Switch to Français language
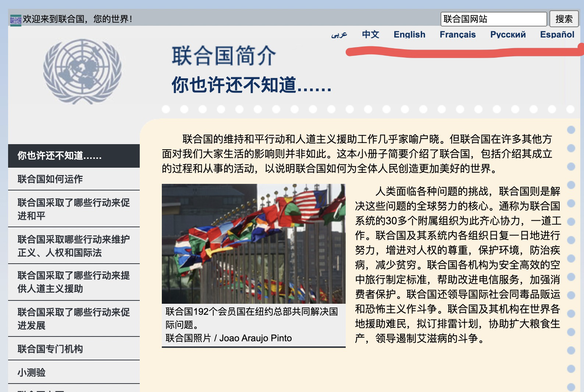The image size is (584, 392). [x=457, y=35]
